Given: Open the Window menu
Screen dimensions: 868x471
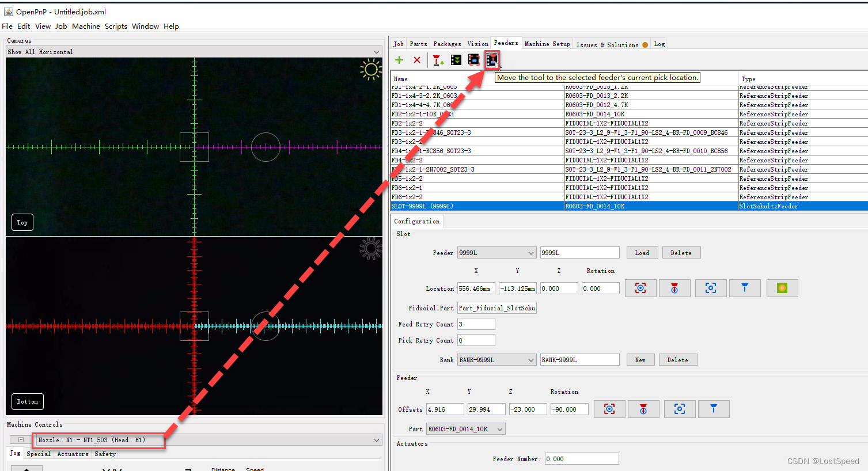Looking at the screenshot, I should pyautogui.click(x=145, y=26).
